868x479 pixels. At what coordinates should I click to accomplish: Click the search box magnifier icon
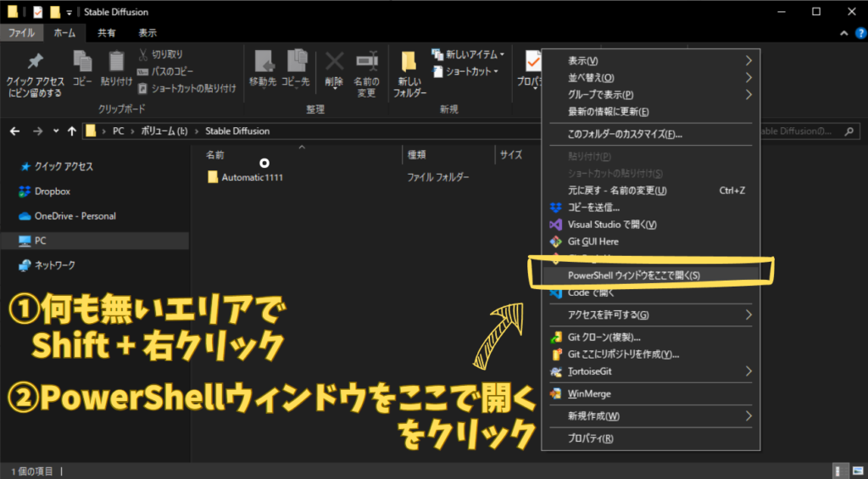point(848,131)
